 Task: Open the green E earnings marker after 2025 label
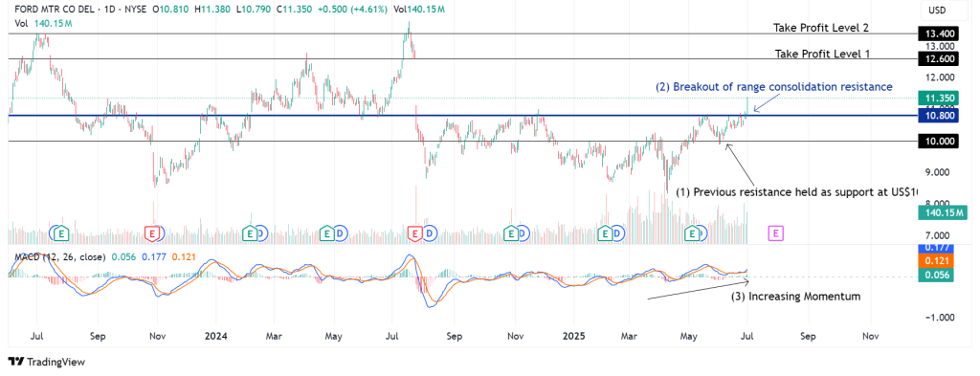(605, 233)
